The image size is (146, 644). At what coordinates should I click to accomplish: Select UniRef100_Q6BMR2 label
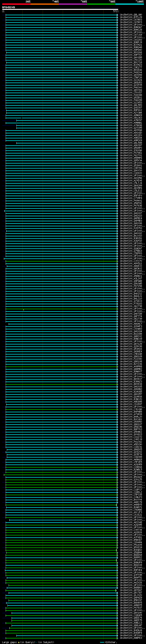pyautogui.click(x=131, y=369)
